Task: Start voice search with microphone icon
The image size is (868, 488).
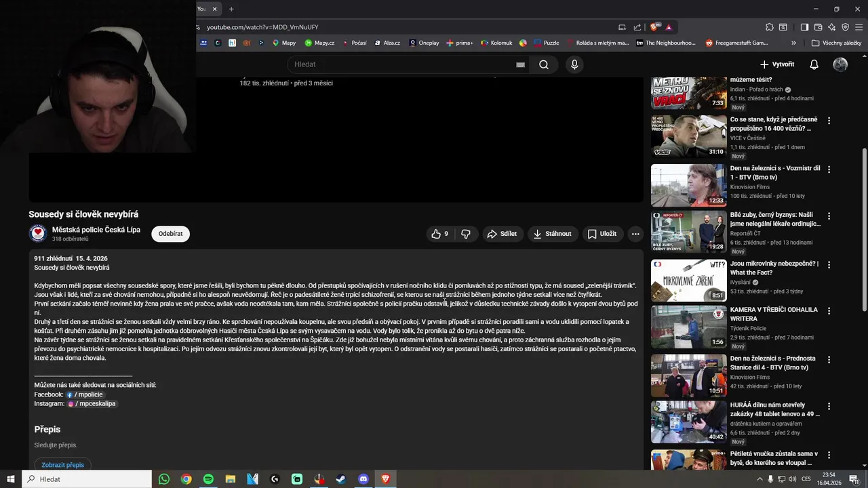Action: 574,64
